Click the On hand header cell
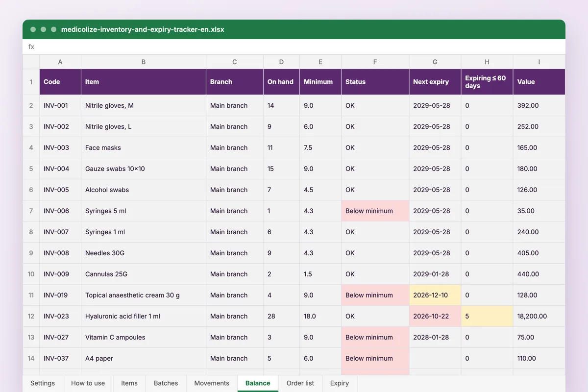588x392 pixels. (x=281, y=82)
